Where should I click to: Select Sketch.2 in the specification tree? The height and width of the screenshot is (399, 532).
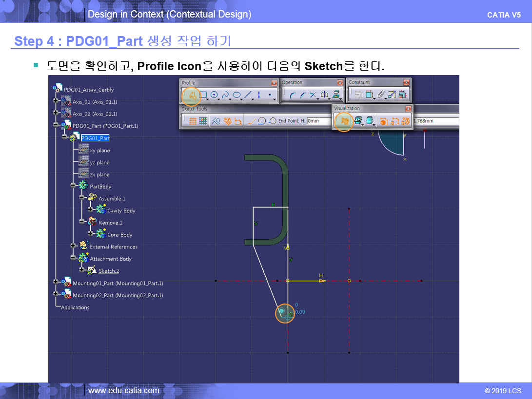(108, 271)
